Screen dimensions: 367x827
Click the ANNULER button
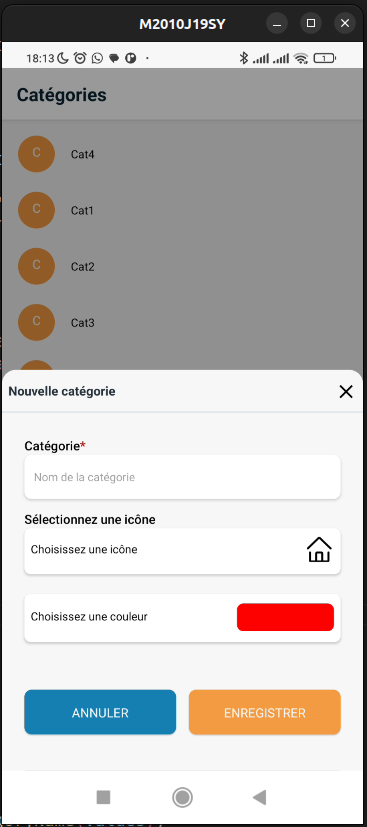pos(100,712)
